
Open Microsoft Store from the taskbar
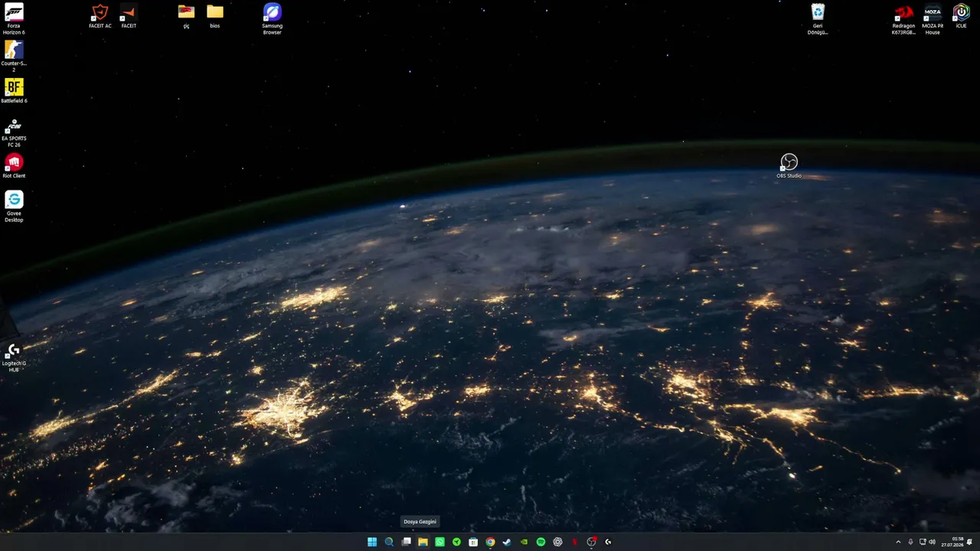[473, 542]
